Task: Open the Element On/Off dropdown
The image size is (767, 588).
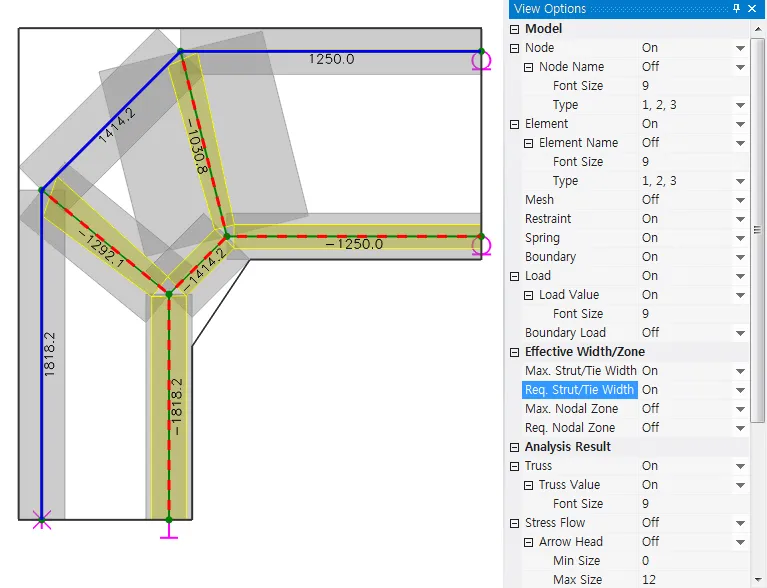Action: pos(740,124)
